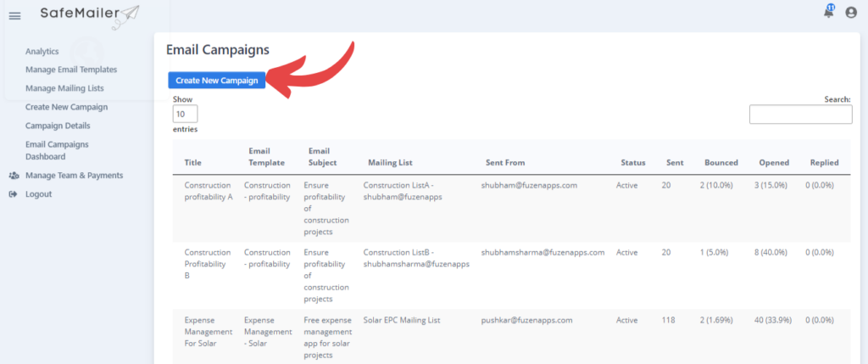Open the hamburger menu icon
Screen dimensions: 868x364
click(x=15, y=16)
